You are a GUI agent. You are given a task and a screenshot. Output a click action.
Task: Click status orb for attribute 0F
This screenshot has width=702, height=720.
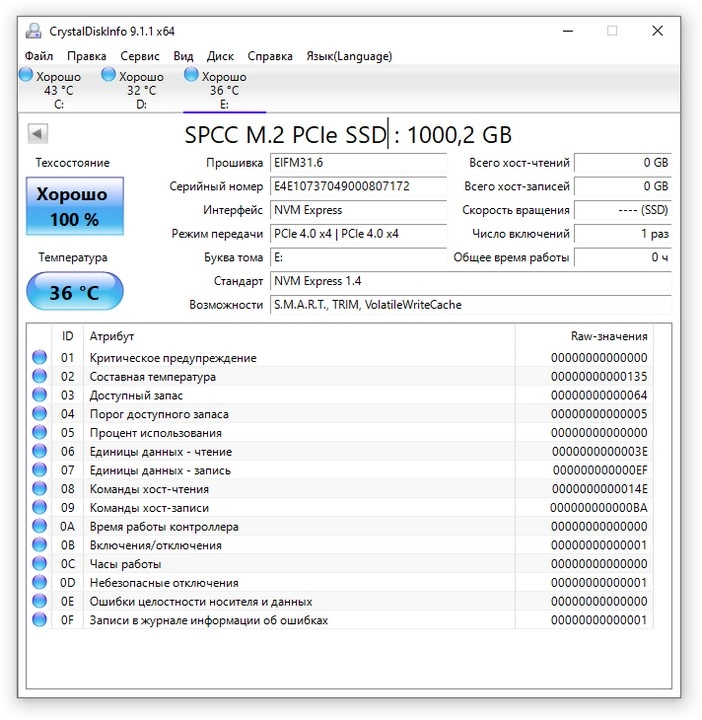pos(39,620)
